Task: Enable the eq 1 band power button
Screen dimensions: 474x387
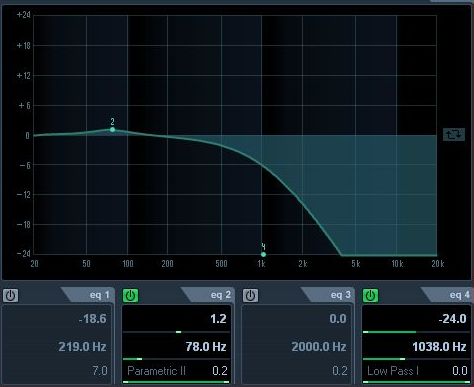Action: (11, 296)
